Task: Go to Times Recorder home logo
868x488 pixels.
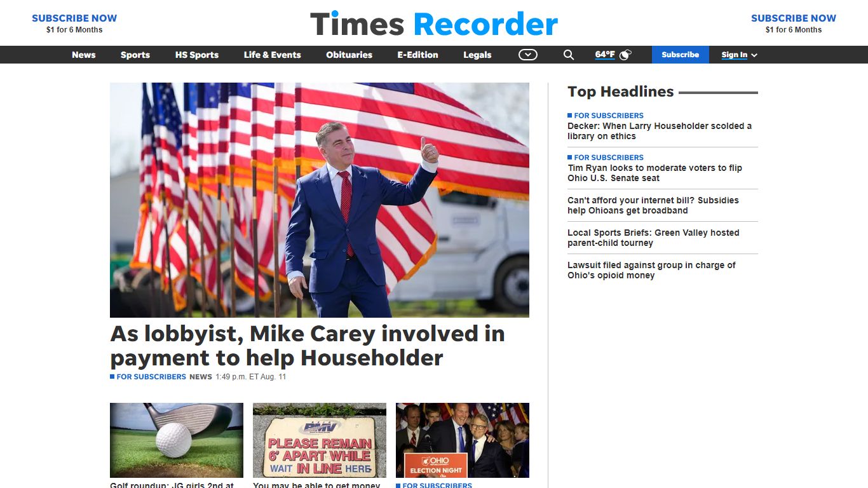Action: 434,24
